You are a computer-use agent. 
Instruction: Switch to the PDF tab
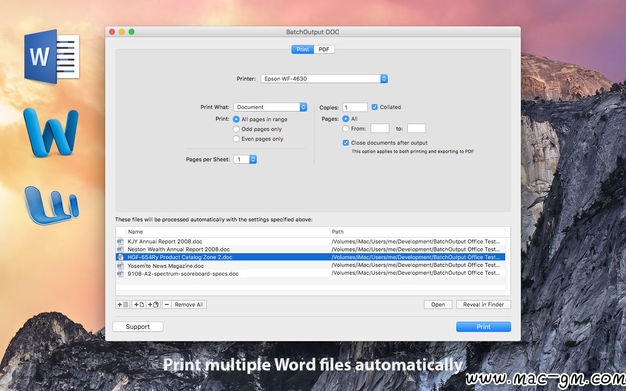coord(324,49)
